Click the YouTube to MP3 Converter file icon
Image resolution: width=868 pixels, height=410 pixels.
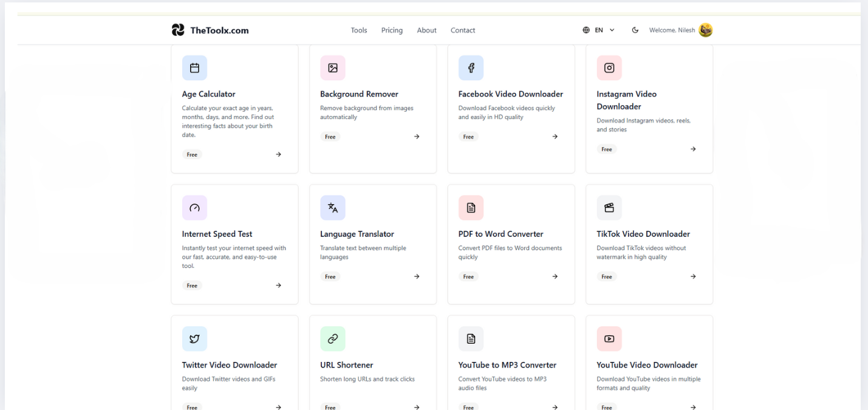click(x=471, y=339)
